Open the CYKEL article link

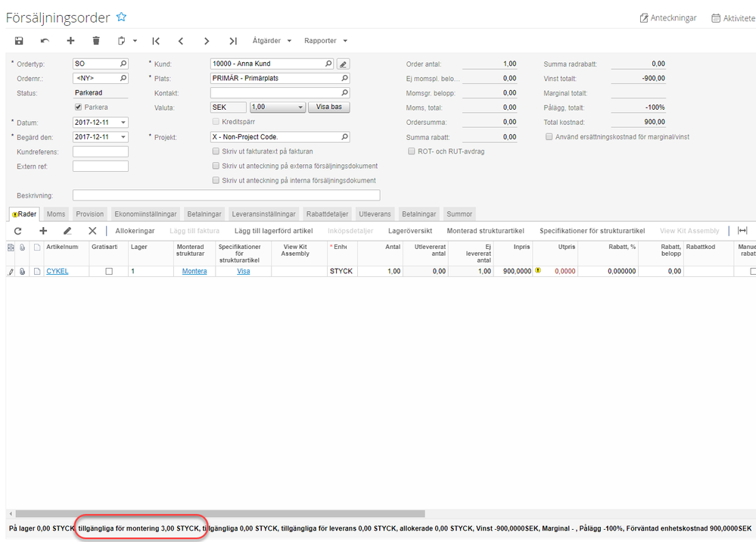click(x=58, y=272)
